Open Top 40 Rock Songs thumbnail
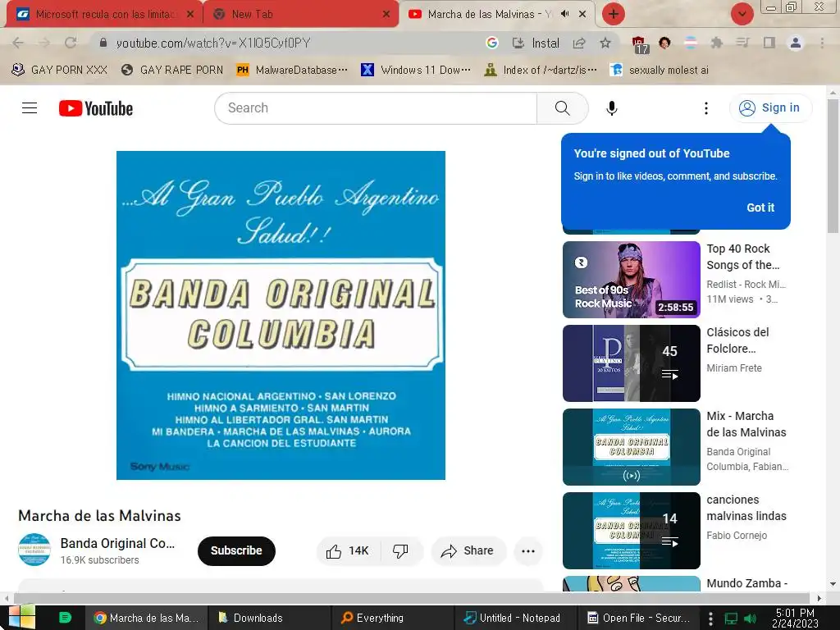The width and height of the screenshot is (840, 630). click(631, 280)
